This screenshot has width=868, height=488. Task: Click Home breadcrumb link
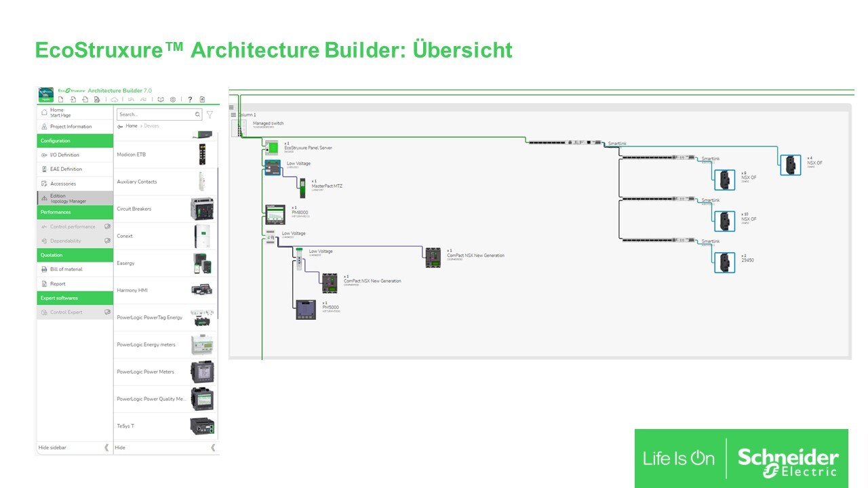[x=131, y=126]
